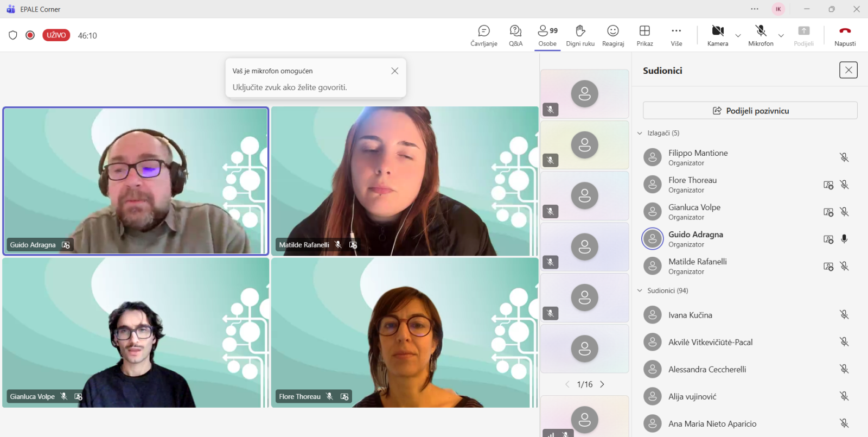The image size is (868, 437).
Task: Open the Više more options menu
Action: click(x=676, y=35)
